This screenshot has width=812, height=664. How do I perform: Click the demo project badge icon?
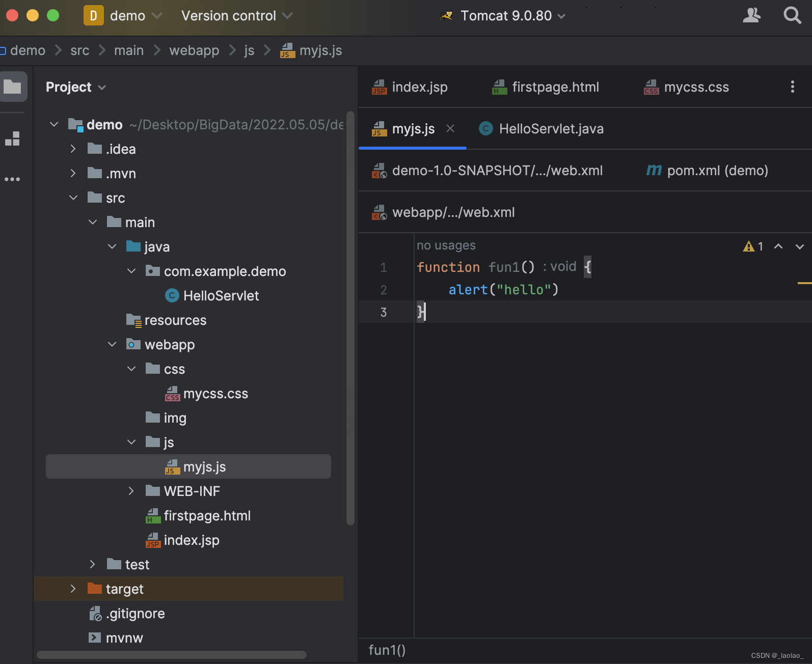[x=94, y=16]
